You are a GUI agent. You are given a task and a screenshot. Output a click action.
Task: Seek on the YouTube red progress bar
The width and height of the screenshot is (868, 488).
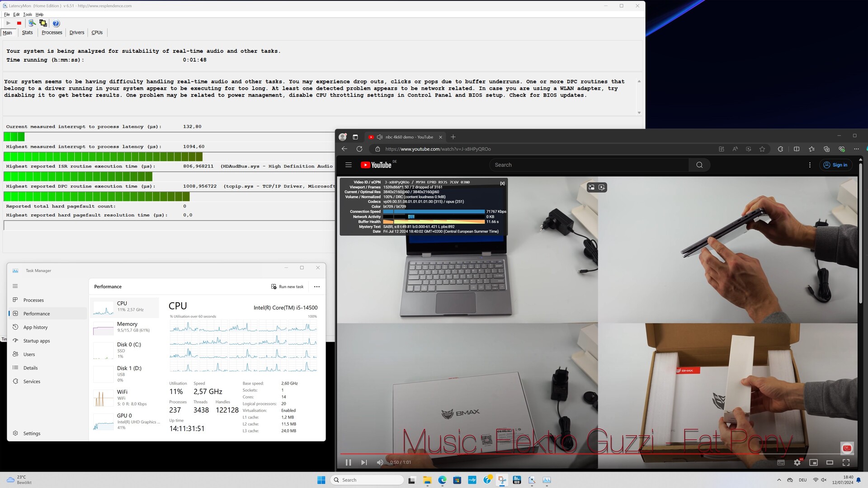542,454
